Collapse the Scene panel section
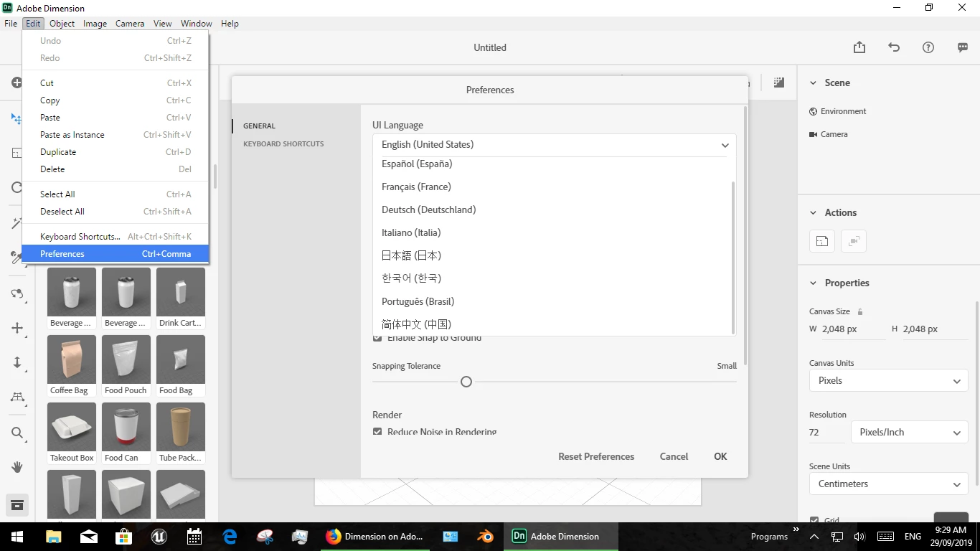The image size is (980, 551). (813, 83)
